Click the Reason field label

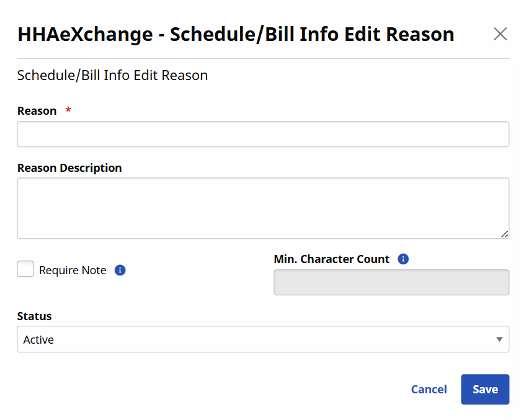point(37,111)
